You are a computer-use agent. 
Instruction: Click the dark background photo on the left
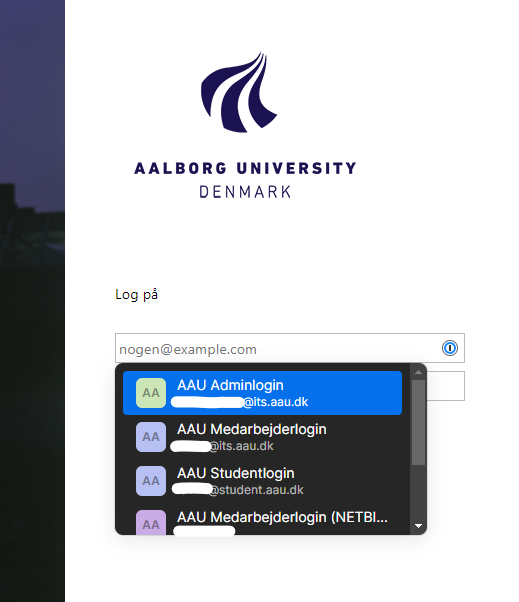(32, 301)
